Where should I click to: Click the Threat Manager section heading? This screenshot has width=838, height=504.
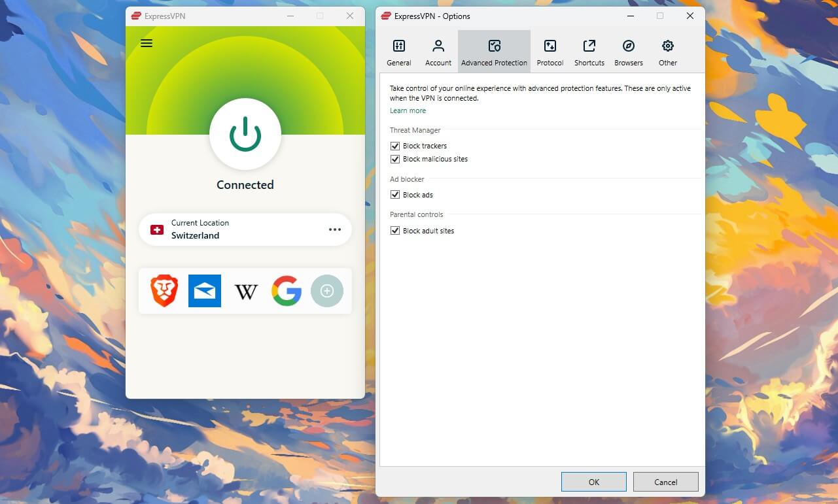tap(415, 130)
